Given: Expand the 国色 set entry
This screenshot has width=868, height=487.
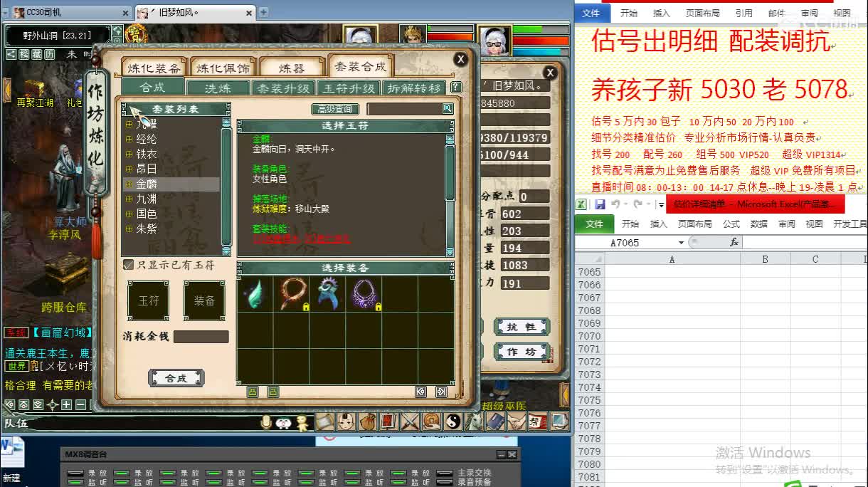Looking at the screenshot, I should point(129,214).
